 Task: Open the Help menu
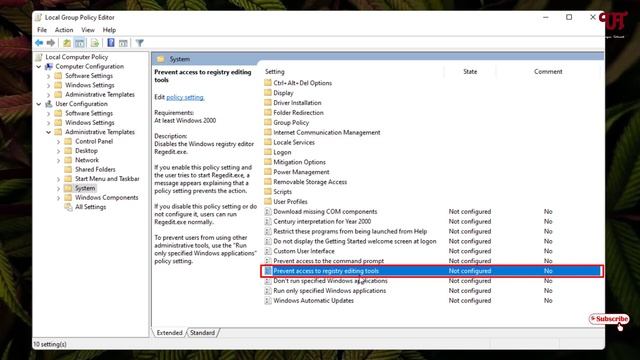109,30
